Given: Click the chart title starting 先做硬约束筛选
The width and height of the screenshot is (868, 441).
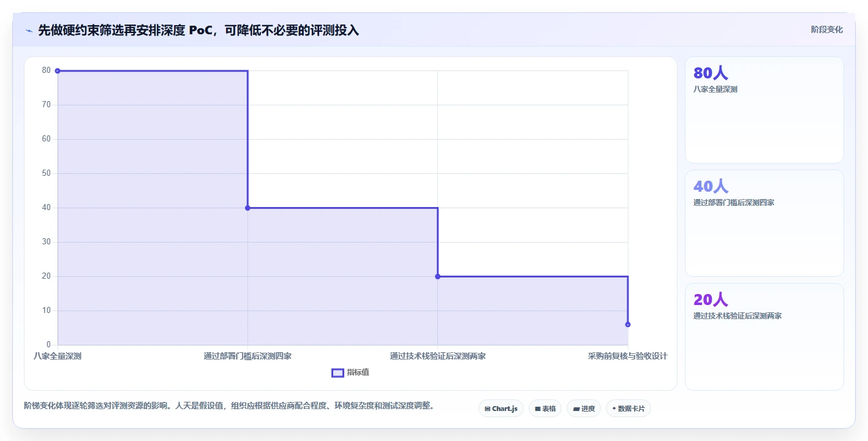Looking at the screenshot, I should 198,30.
